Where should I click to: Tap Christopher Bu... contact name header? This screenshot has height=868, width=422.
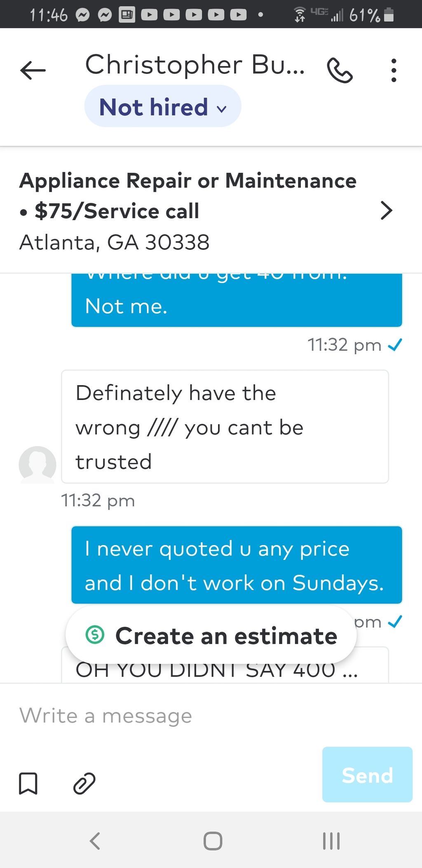(x=195, y=65)
